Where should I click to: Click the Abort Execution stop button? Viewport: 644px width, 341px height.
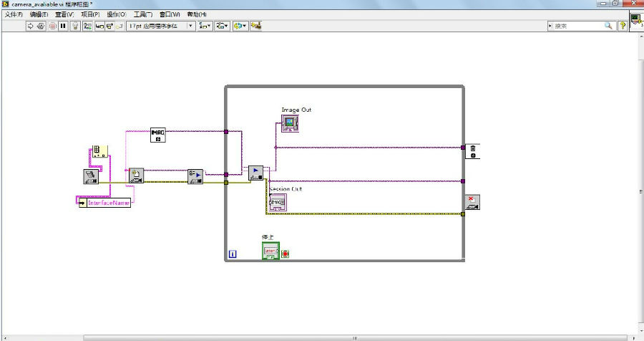click(x=52, y=26)
